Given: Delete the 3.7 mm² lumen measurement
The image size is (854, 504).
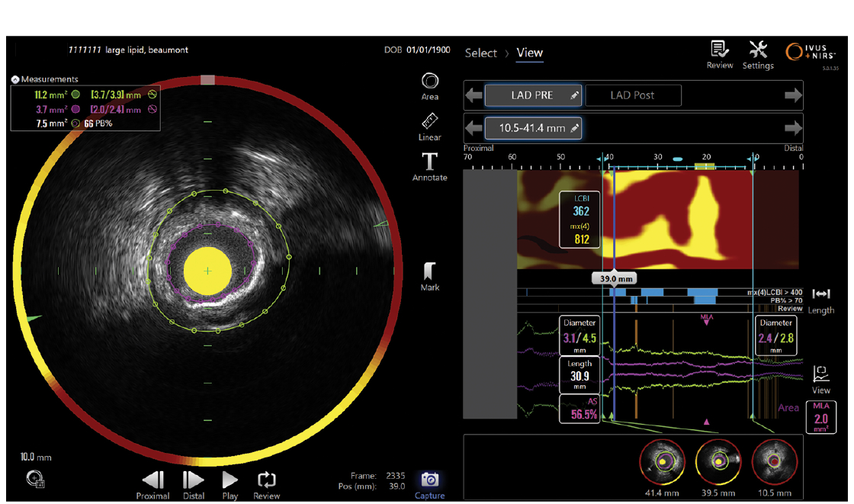Looking at the screenshot, I should click(x=152, y=109).
